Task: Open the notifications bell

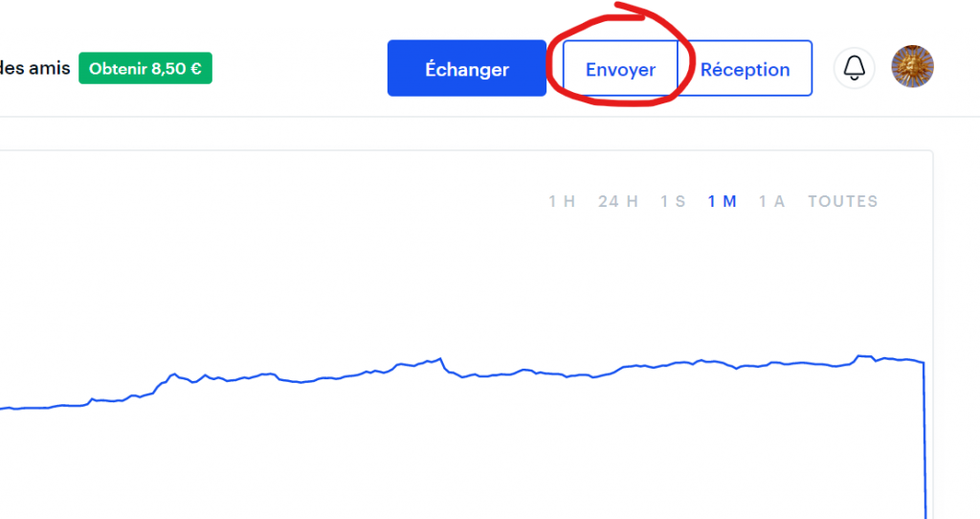Action: 854,68
